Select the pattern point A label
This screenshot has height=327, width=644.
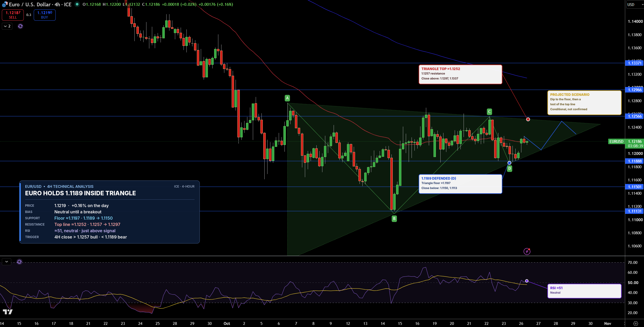coord(287,98)
